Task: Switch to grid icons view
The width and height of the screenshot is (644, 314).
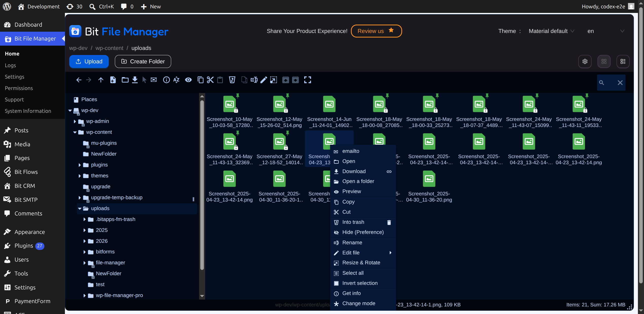Action: tap(604, 62)
